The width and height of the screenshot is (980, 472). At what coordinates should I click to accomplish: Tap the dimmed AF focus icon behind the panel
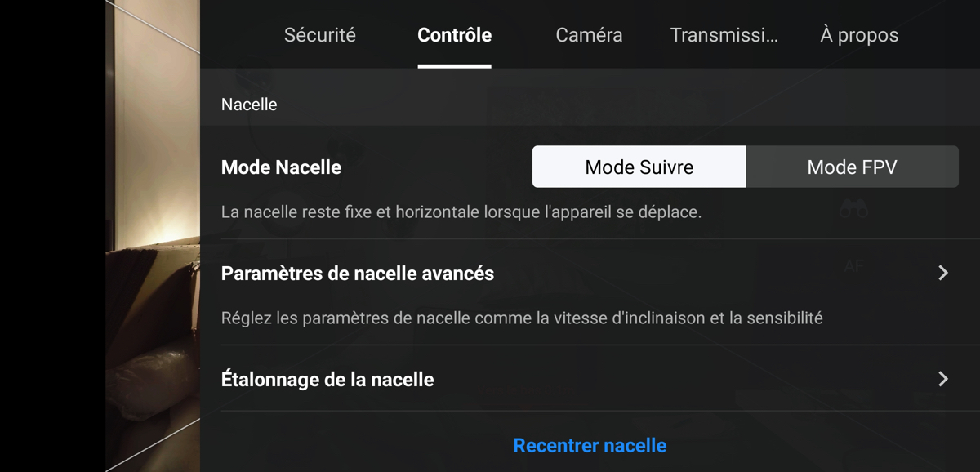tap(853, 266)
